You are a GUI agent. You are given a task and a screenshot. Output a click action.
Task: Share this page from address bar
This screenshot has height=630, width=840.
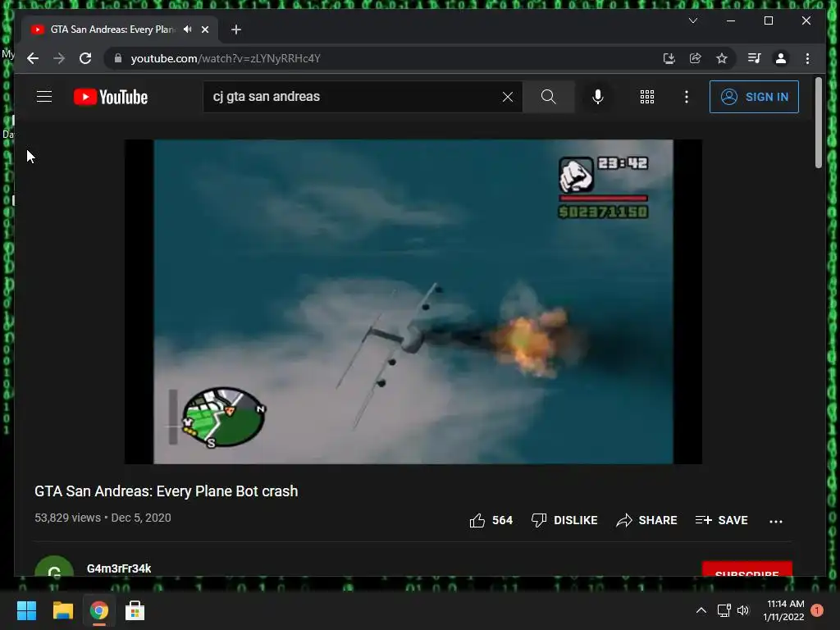pyautogui.click(x=695, y=58)
